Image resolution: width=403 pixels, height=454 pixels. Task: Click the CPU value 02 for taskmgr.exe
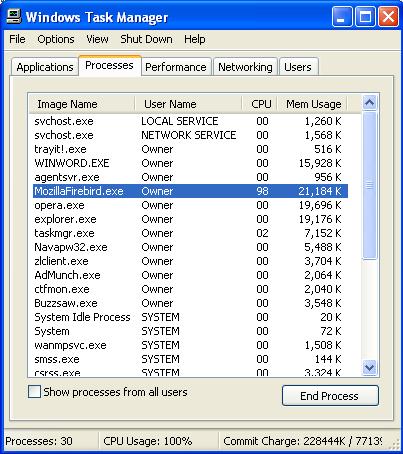[x=262, y=233]
